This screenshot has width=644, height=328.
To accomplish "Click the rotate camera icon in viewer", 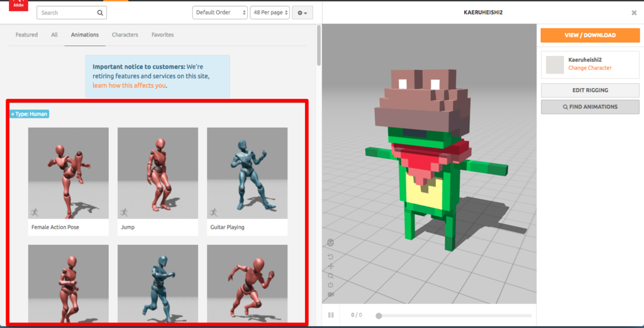I will point(331,256).
